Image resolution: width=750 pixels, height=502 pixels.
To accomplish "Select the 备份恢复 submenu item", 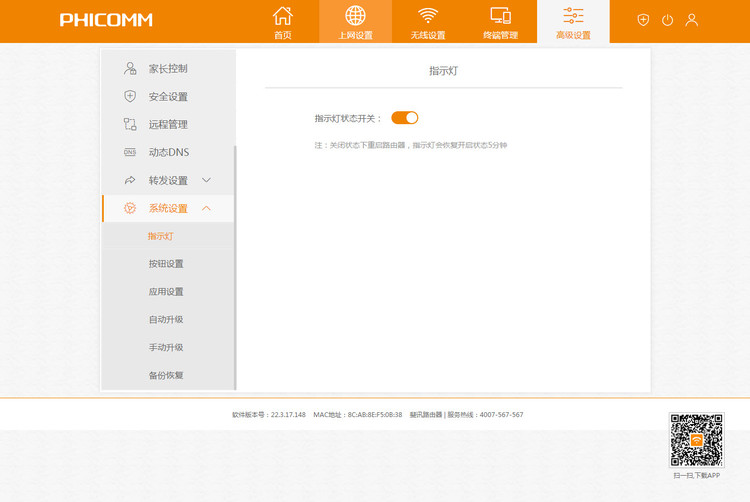I will [166, 375].
